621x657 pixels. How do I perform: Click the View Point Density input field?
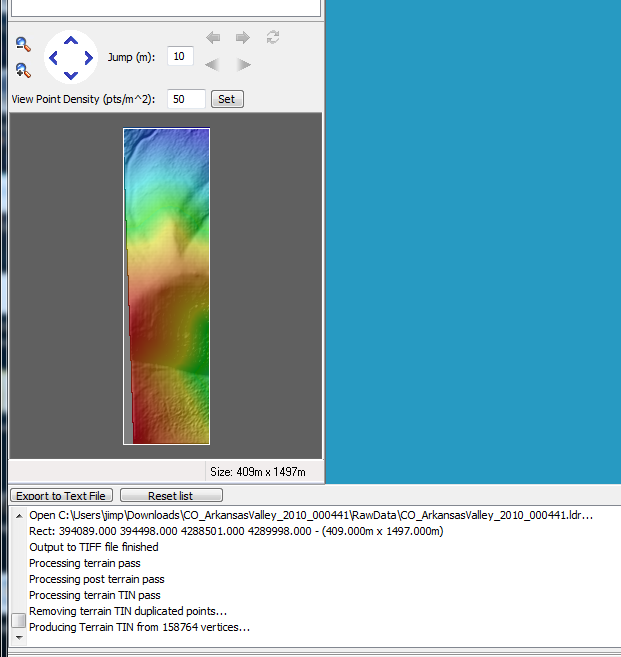[187, 99]
